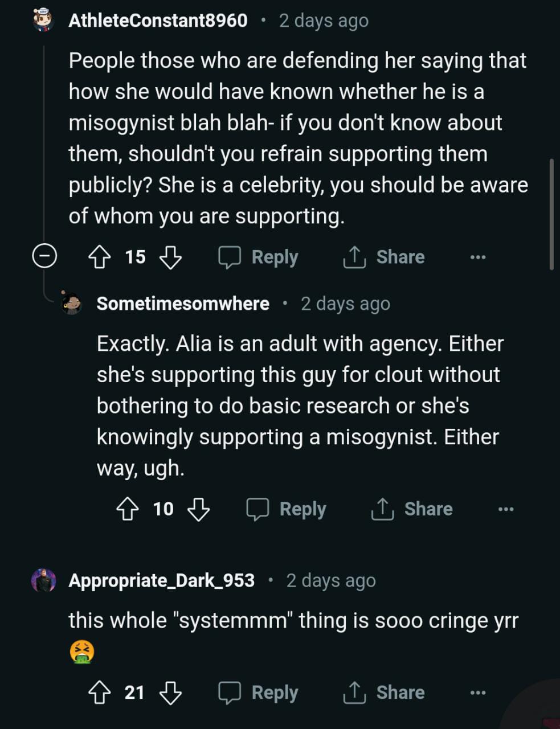Open the Appropriate_Dark_953 username link
Screen dimensions: 560x729
pyautogui.click(x=161, y=580)
